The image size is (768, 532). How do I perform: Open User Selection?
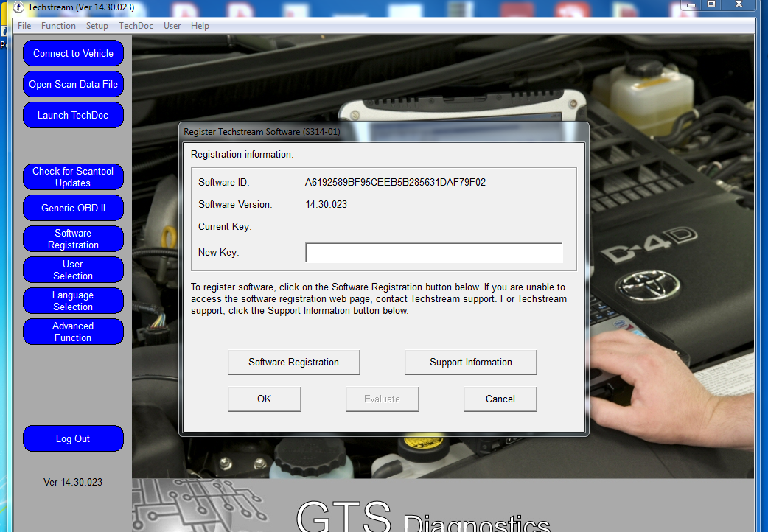coord(73,270)
